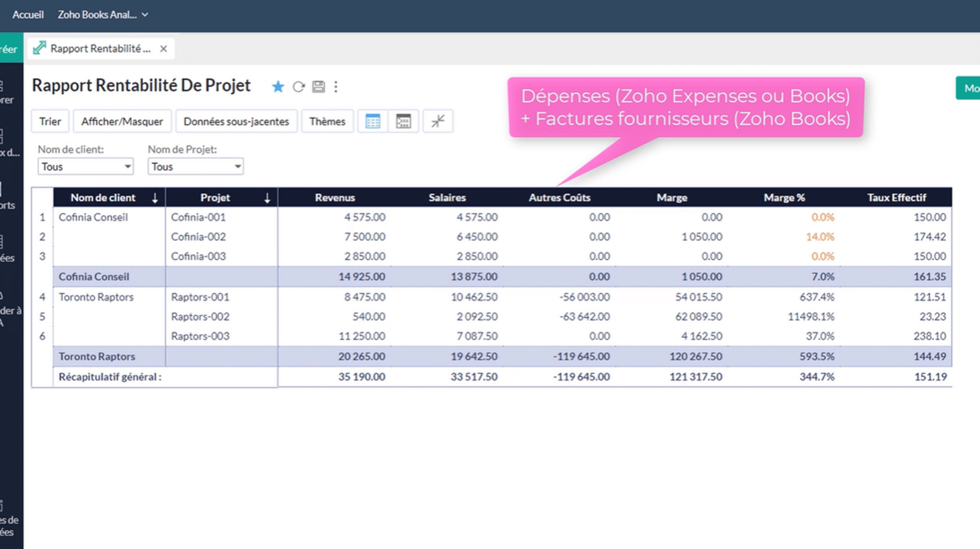The width and height of the screenshot is (980, 549).
Task: Click the -56 003.00 Autres Coûts value
Action: coord(585,297)
